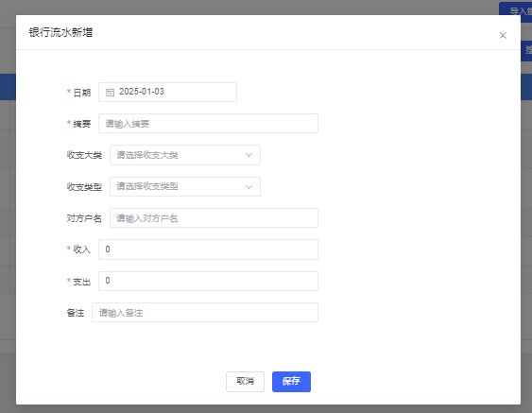Click the 日期 field label
The width and height of the screenshot is (532, 413).
(82, 93)
